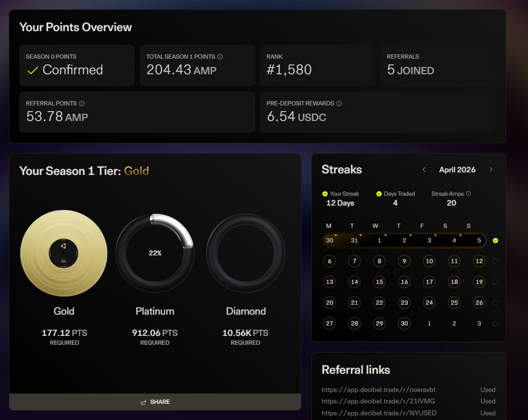Click info icon next to Total Season 1 Points

pos(220,57)
